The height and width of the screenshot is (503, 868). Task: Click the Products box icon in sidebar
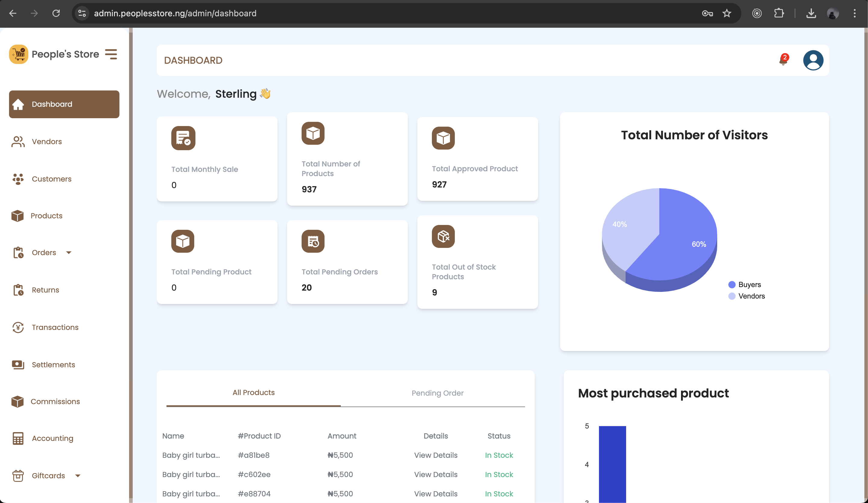(17, 216)
